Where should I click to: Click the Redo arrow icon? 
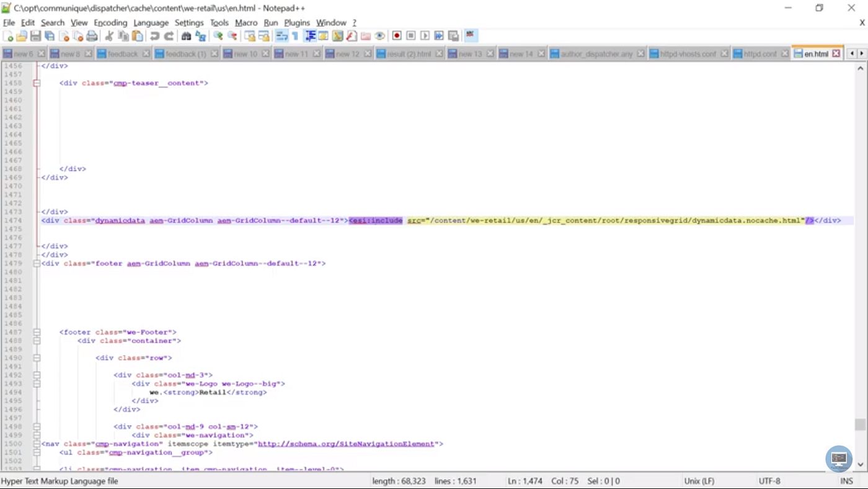coord(169,36)
